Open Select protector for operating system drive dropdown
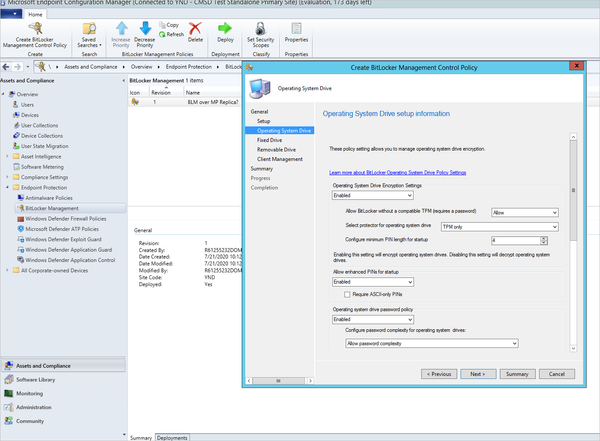This screenshot has width=600, height=441. (499, 227)
